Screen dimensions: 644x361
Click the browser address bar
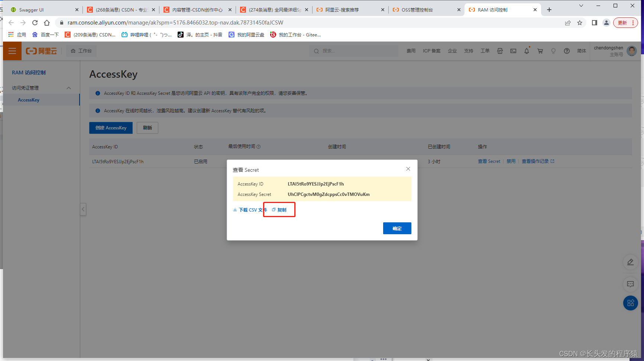312,23
